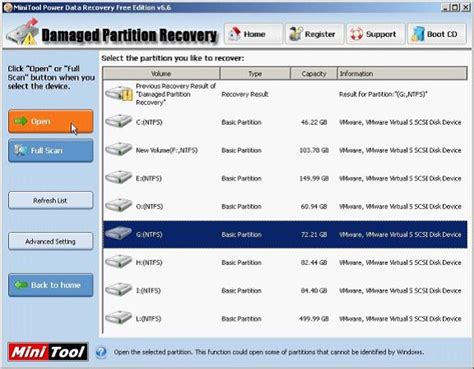Select the O:(NTFS) volume name
This screenshot has width=474, height=369.
pos(149,207)
